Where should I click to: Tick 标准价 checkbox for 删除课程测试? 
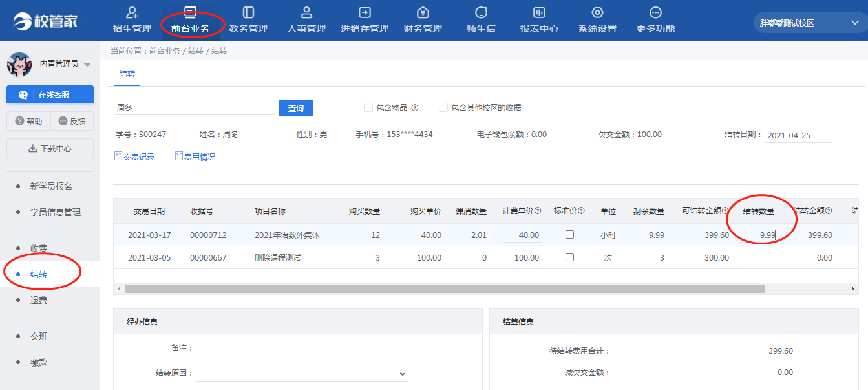pyautogui.click(x=569, y=257)
